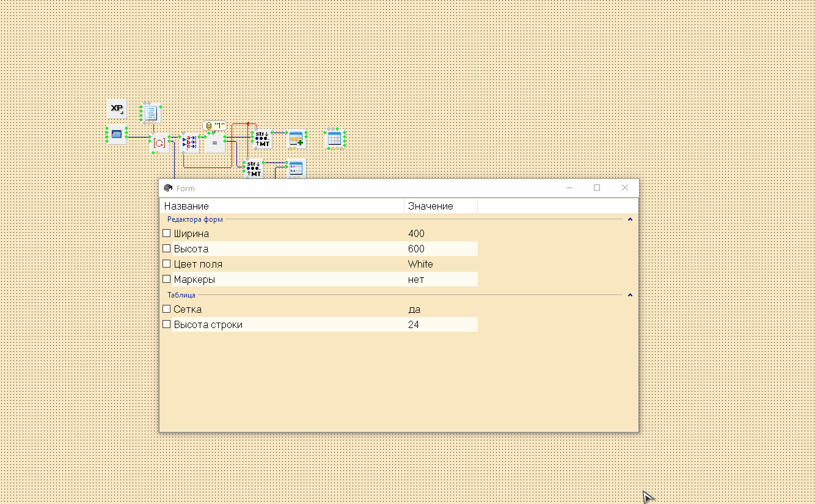Click the standalone table grid element
815x504 pixels.
pyautogui.click(x=334, y=139)
